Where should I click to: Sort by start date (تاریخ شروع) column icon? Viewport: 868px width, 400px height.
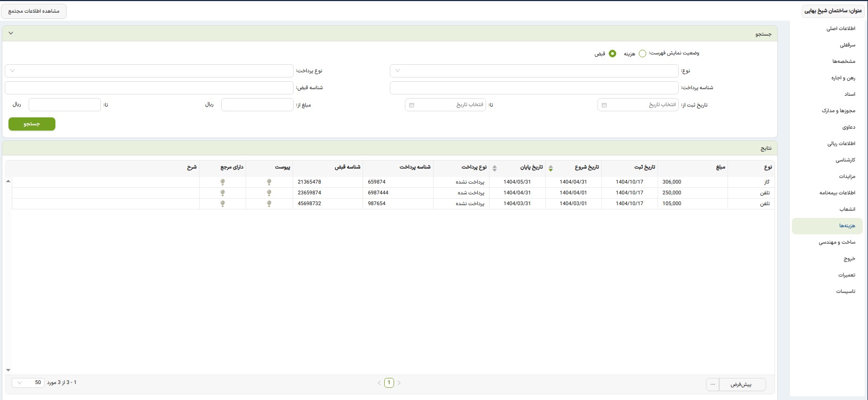550,168
